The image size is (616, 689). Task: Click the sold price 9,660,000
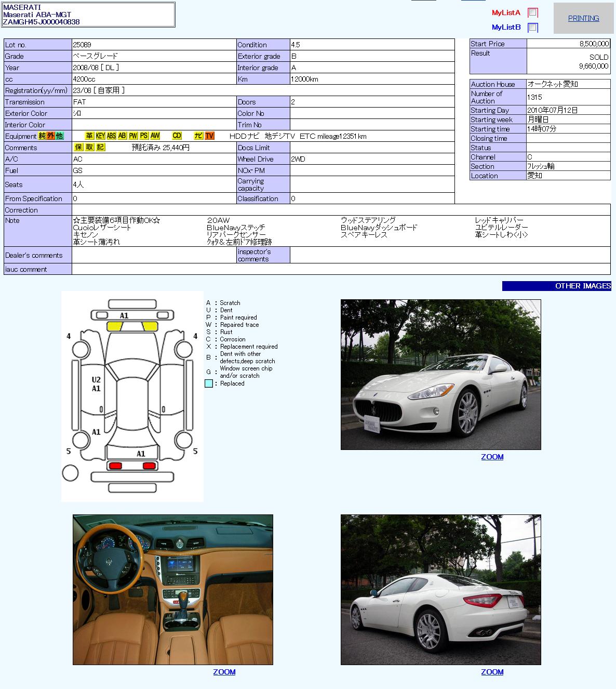594,66
